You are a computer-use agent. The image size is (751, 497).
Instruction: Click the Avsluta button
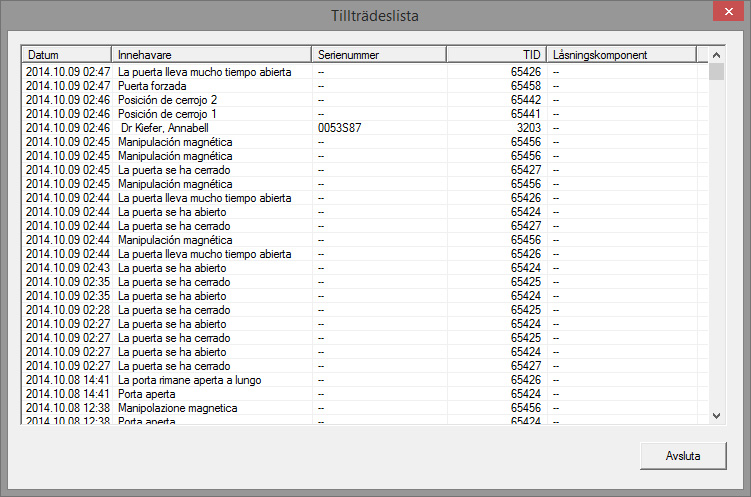coord(683,456)
